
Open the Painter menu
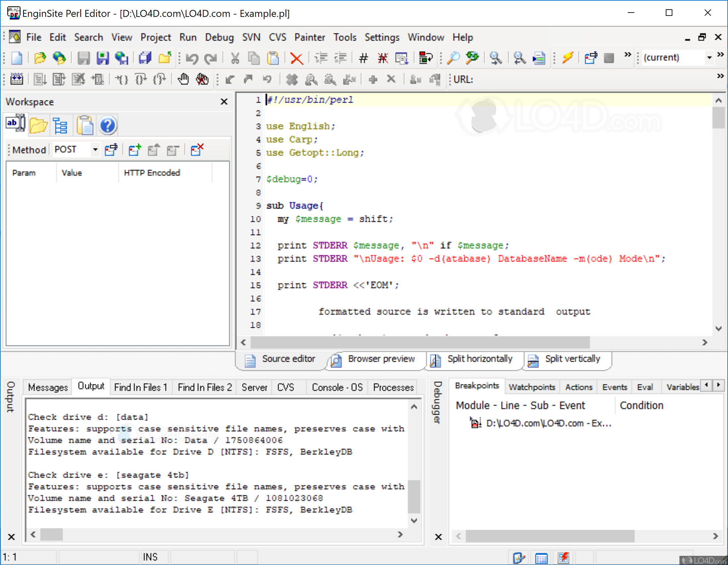tap(309, 37)
